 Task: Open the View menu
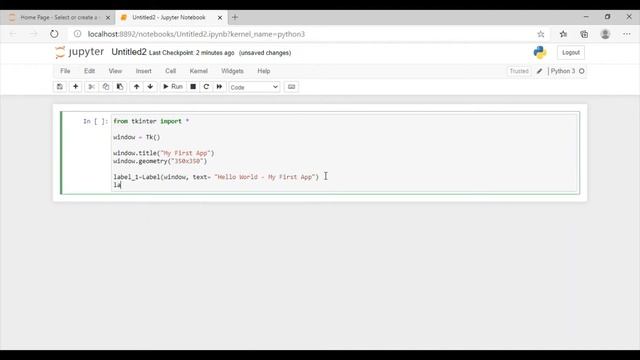(x=115, y=71)
